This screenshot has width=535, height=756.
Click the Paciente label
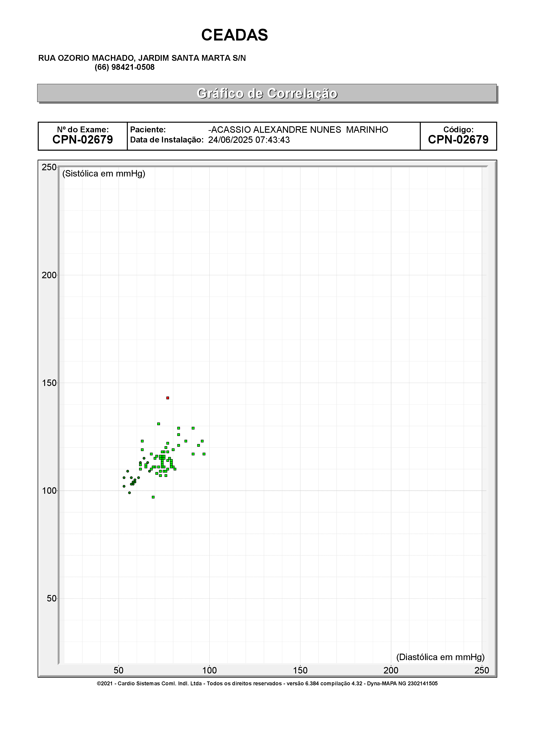148,130
